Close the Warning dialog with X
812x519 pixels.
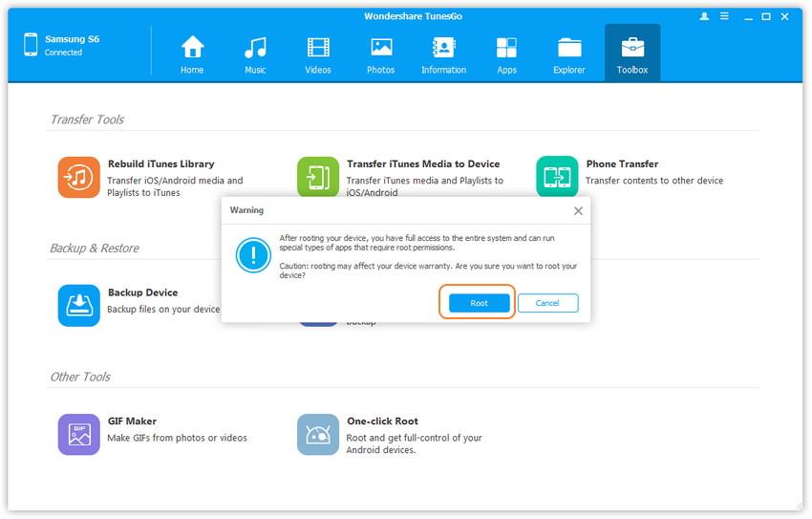(x=578, y=210)
